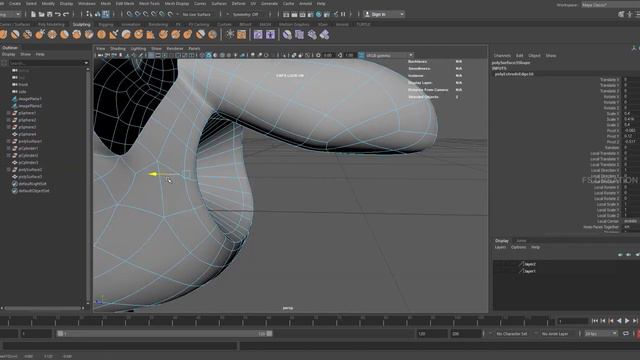Select the tenth sculpt brush, shaped like a wedge
Image resolution: width=640 pixels, height=360 pixels.
(x=113, y=35)
